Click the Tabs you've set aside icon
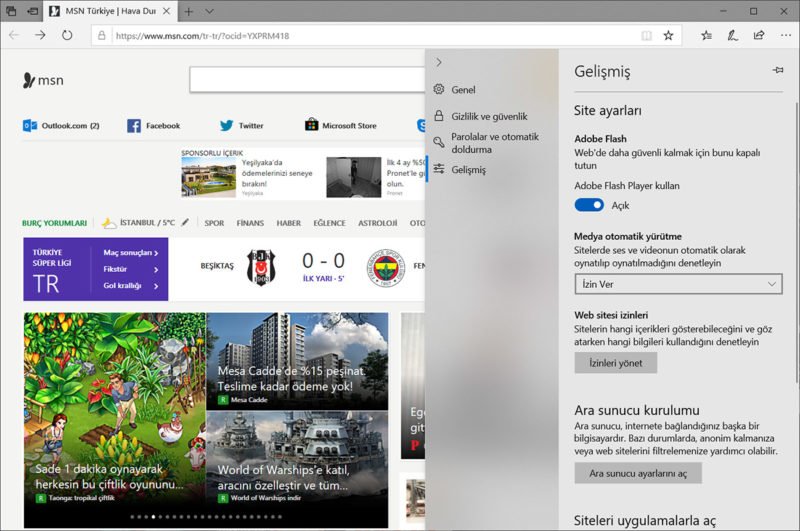Image resolution: width=800 pixels, height=531 pixels. click(11, 11)
